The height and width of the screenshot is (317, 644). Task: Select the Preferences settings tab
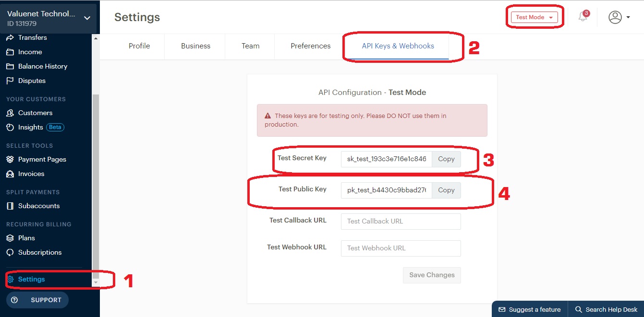point(310,46)
